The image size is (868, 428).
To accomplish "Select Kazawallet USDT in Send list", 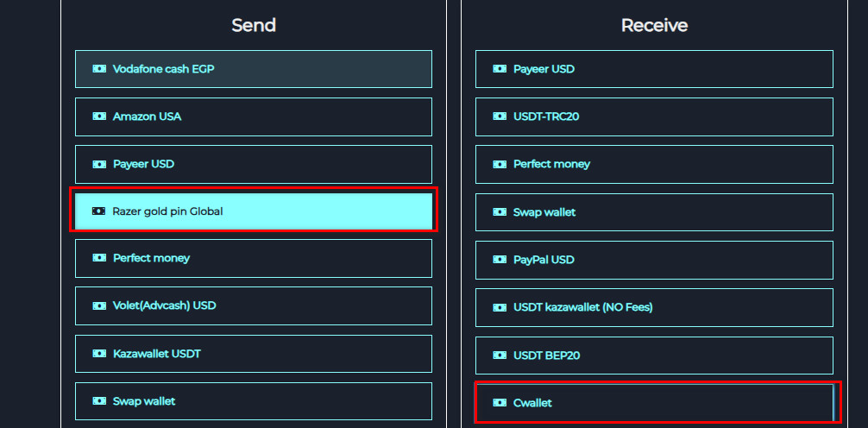I will (254, 354).
